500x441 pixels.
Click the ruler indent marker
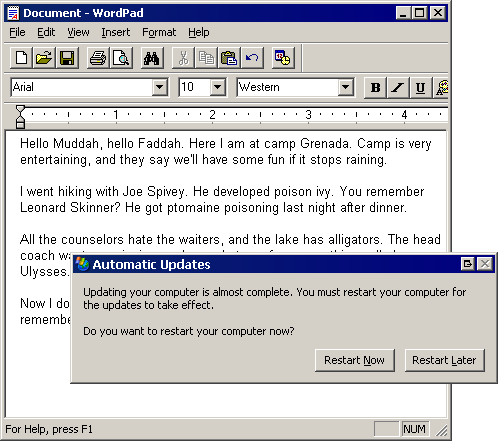point(20,117)
